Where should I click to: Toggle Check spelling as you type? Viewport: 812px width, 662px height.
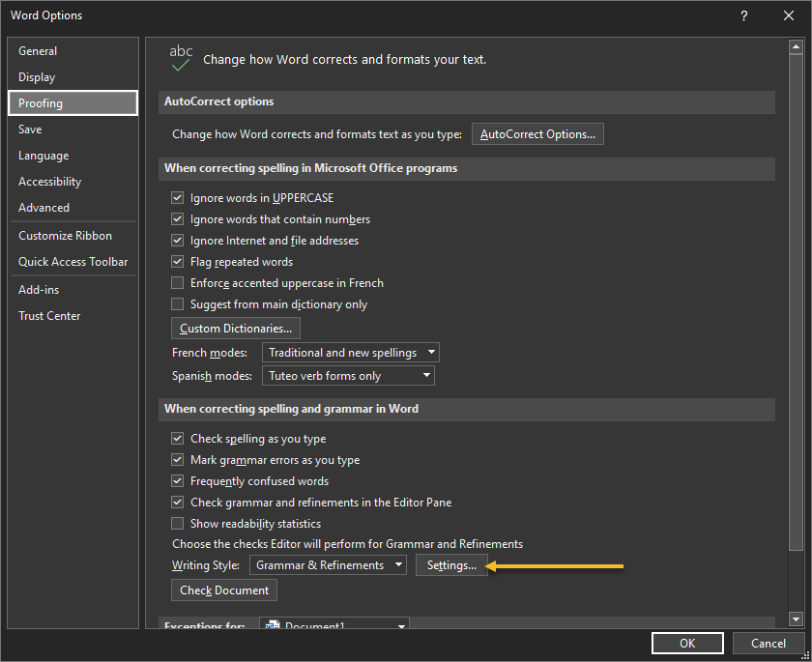tap(177, 439)
